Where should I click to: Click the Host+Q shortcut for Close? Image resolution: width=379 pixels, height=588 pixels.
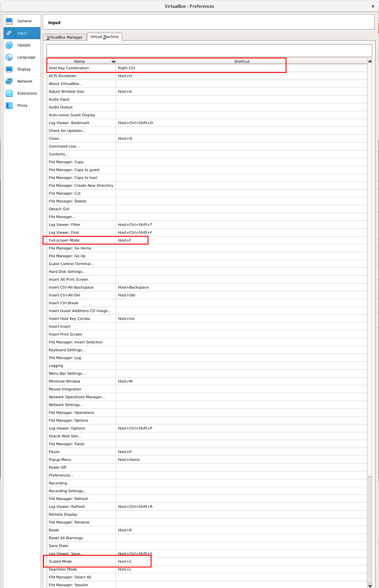(241, 139)
